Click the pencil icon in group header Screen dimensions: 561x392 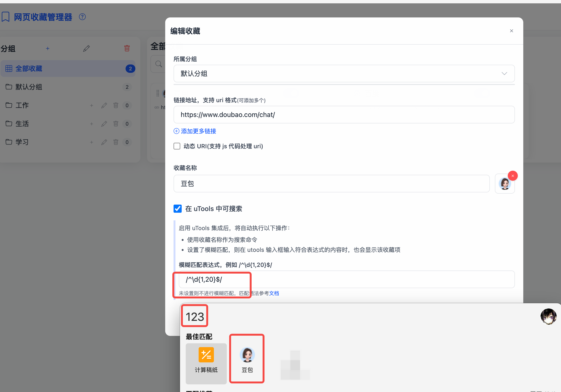tap(86, 48)
